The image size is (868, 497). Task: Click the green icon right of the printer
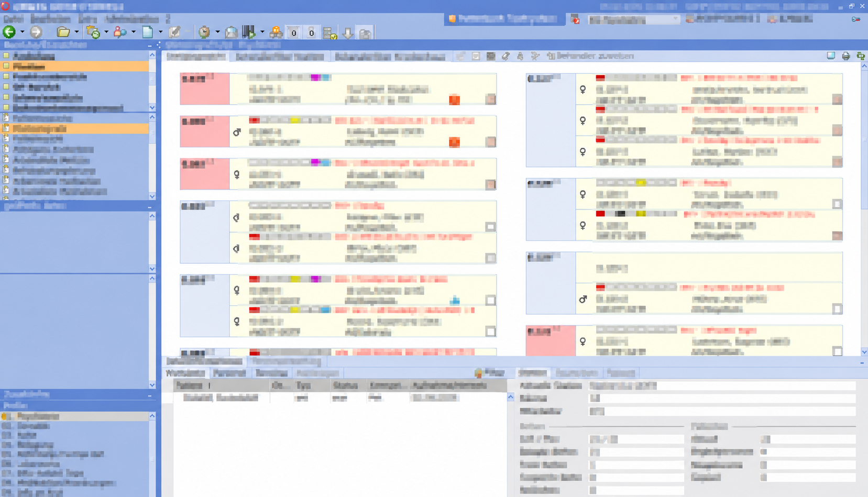(x=861, y=56)
